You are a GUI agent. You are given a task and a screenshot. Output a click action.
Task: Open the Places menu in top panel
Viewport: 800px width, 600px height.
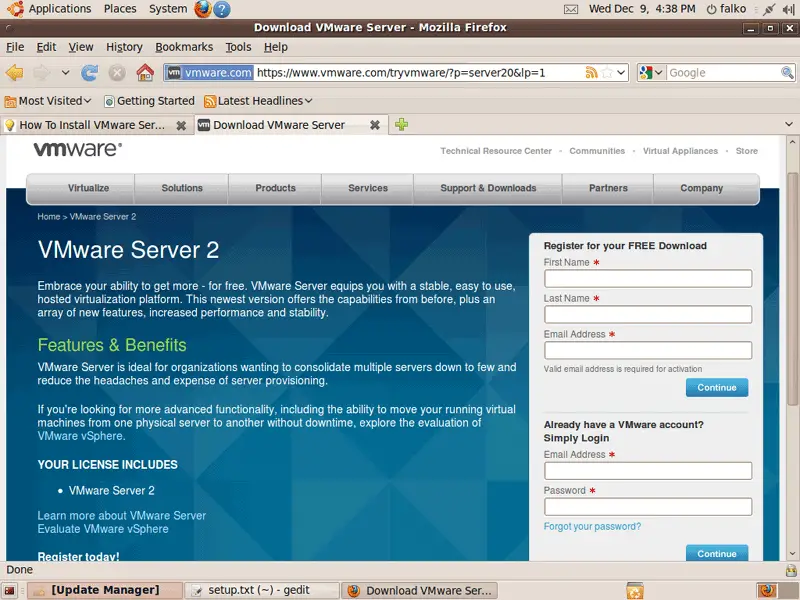(x=120, y=9)
